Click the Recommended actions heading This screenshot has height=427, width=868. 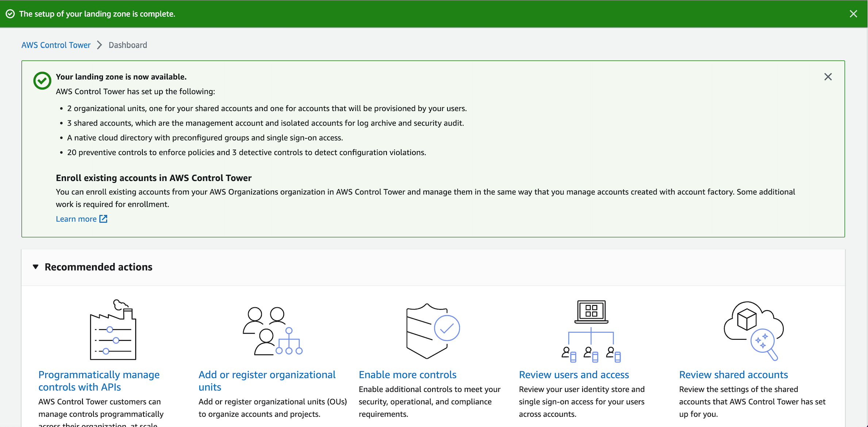pos(99,267)
